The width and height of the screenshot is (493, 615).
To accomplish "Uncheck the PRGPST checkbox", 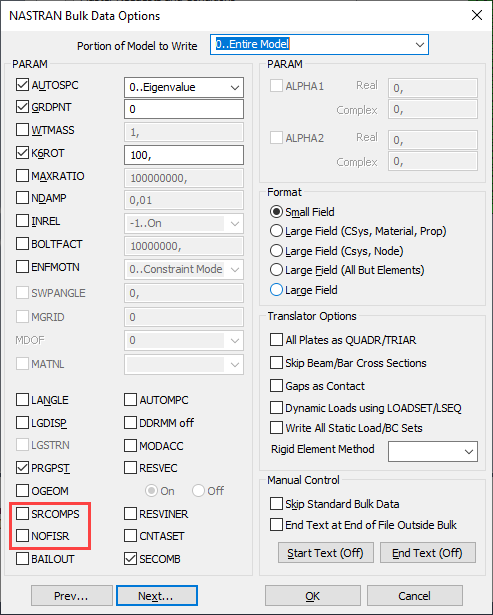I will point(22,468).
